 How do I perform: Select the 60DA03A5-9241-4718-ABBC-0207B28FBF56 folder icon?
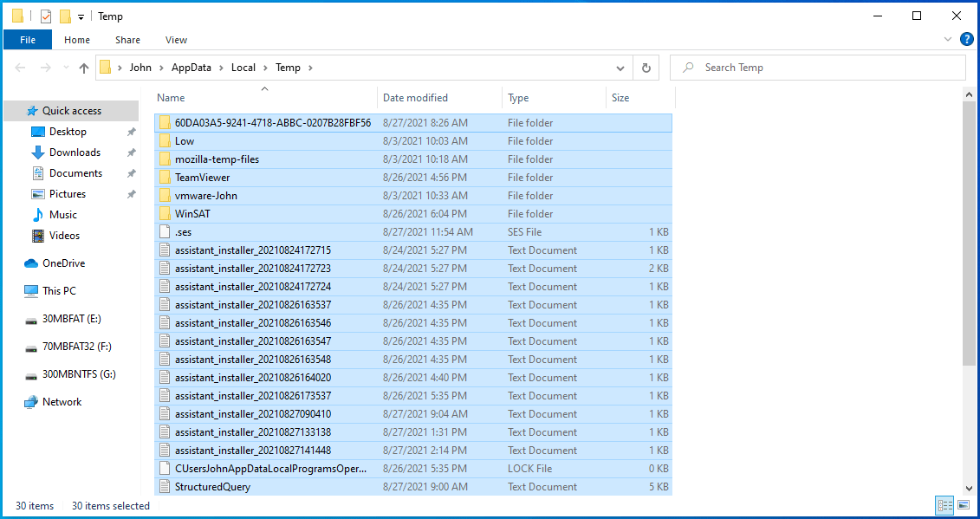pos(165,122)
